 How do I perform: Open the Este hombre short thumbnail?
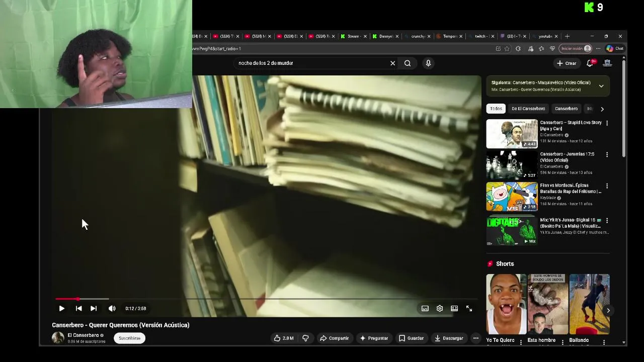[547, 304]
